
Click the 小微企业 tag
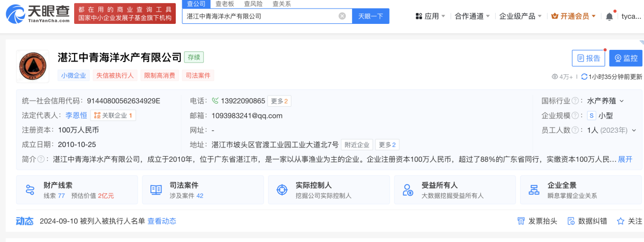(74, 75)
